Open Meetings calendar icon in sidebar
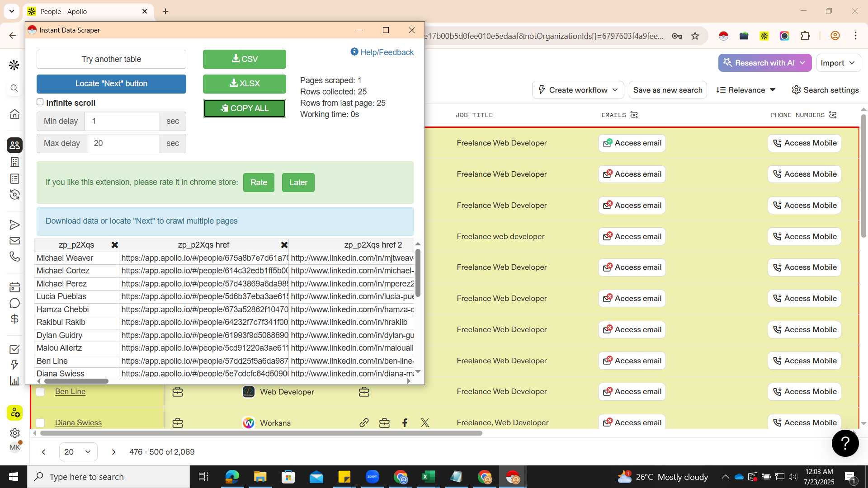The width and height of the screenshot is (868, 488). point(14,287)
